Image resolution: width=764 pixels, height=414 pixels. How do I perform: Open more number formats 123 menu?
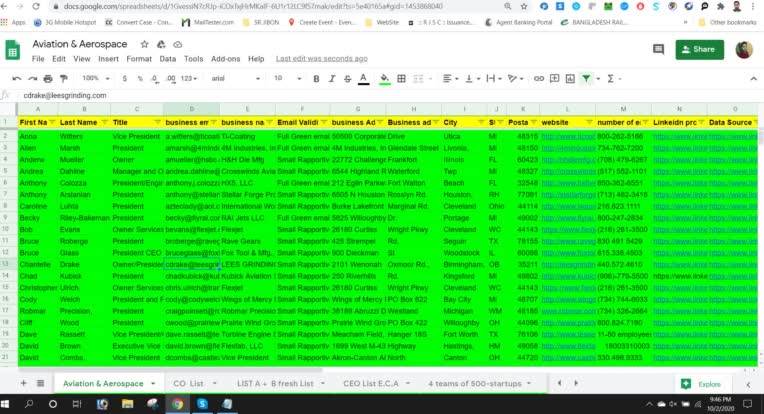coord(189,78)
